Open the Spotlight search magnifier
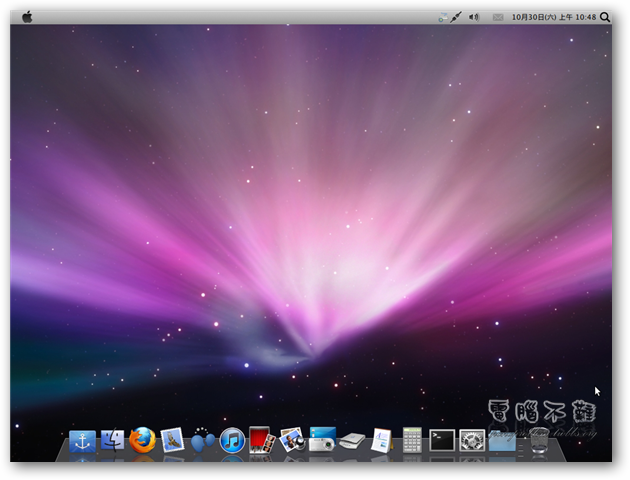Image resolution: width=630 pixels, height=480 pixels. (x=605, y=17)
